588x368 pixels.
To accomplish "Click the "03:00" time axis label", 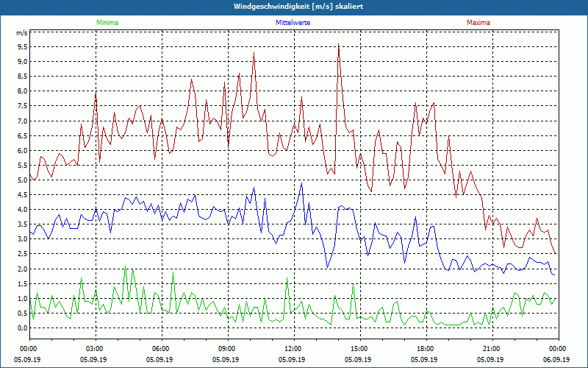I will [x=94, y=349].
